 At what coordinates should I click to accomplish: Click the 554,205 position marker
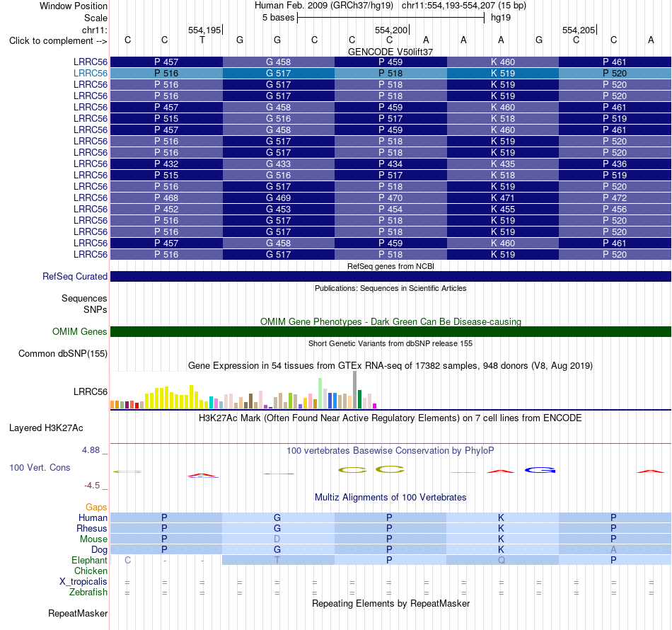coord(579,30)
